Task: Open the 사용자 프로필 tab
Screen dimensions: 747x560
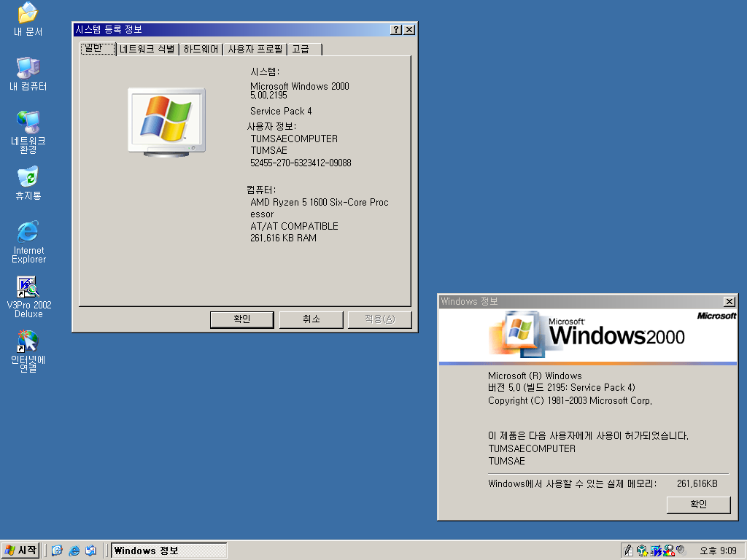Action: coord(255,49)
